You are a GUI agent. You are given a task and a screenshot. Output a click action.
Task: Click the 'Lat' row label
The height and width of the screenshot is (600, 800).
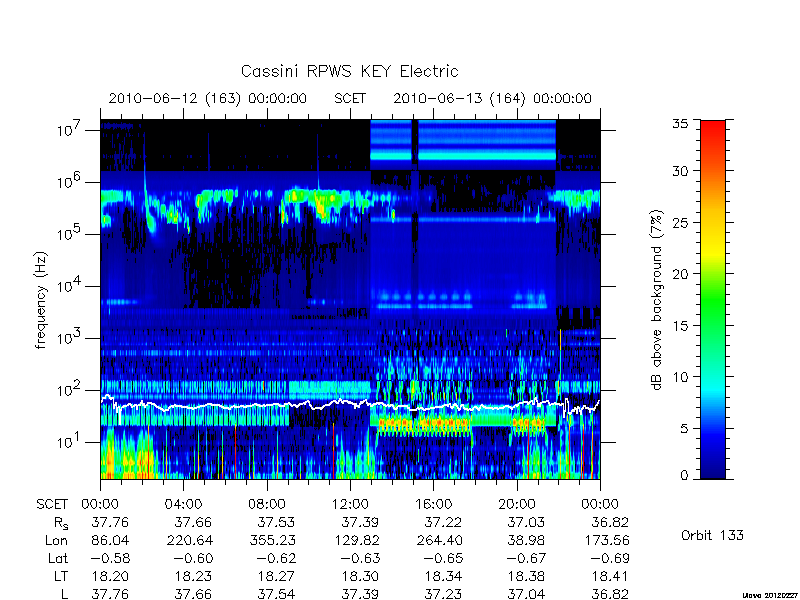58,559
